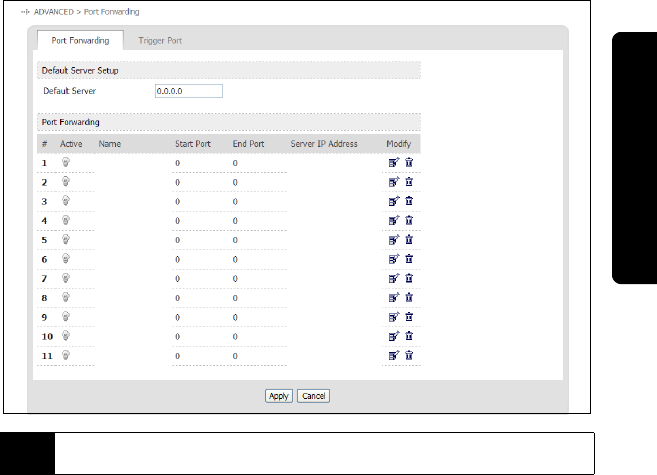Enable the active bulb on rule 11

[67, 355]
